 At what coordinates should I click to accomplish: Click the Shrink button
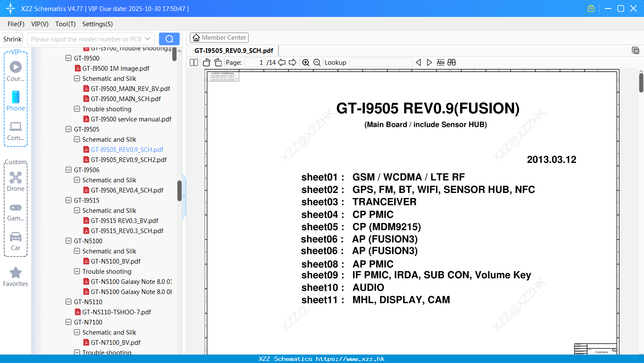click(x=13, y=39)
